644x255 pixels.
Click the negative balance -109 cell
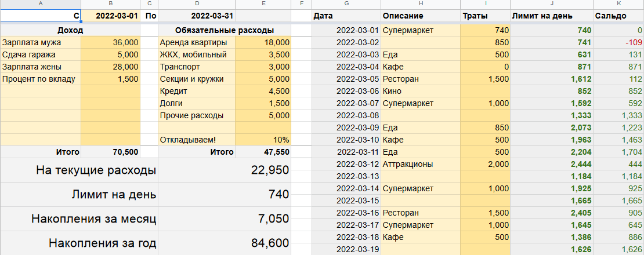[x=618, y=42]
